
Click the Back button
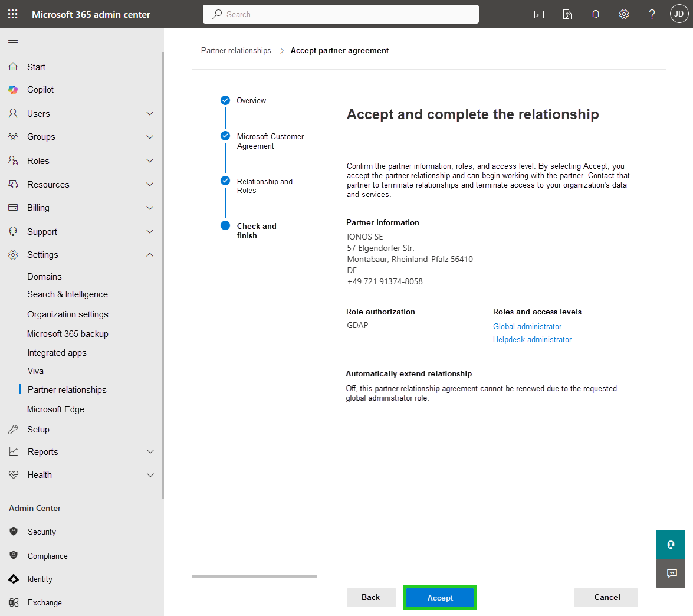click(x=371, y=597)
